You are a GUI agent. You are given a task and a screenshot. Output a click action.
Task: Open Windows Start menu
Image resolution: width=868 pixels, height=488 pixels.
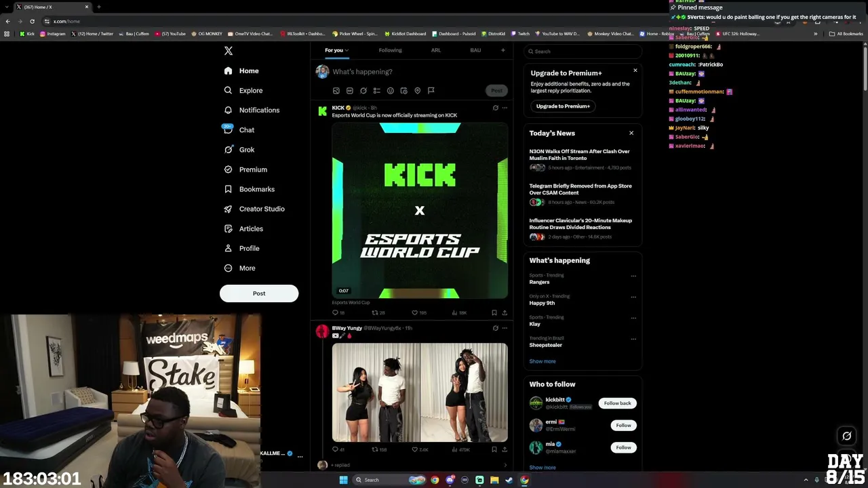(x=344, y=480)
